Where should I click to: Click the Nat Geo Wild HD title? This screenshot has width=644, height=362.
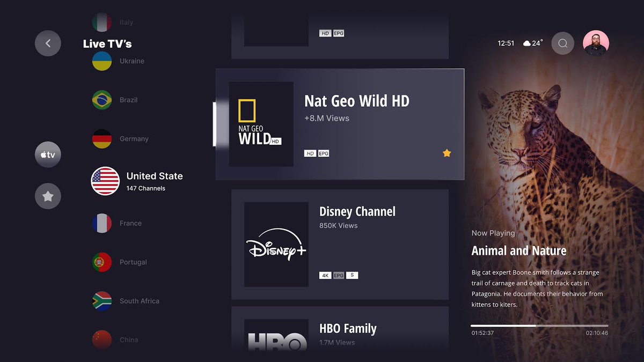[x=357, y=101]
